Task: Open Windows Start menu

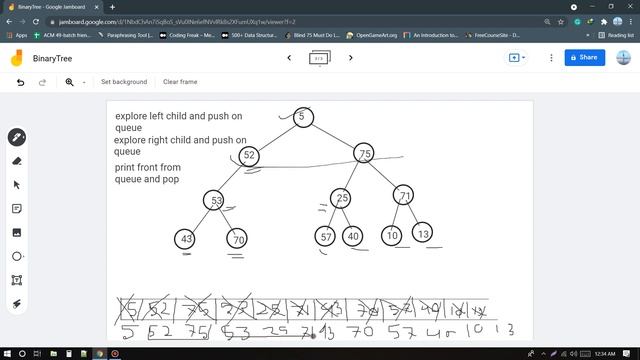Action: (7, 353)
